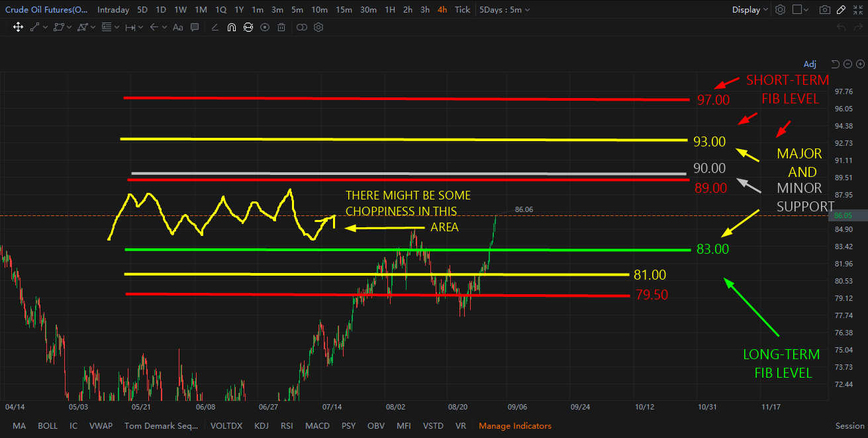The width and height of the screenshot is (868, 438).
Task: Toggle drawings visibility circle icon
Action: 265,27
